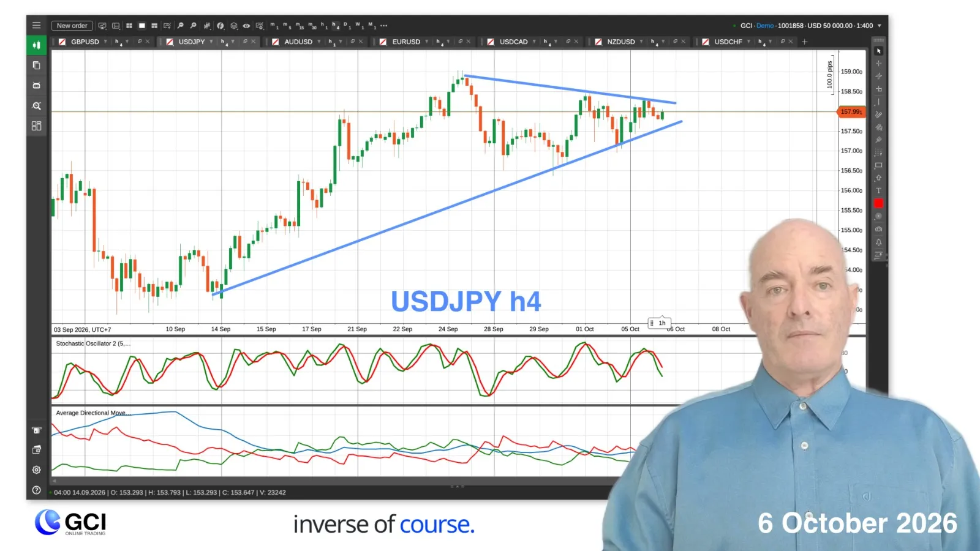Open the indicators function icon in toolbar
980x551 pixels.
coord(220,26)
